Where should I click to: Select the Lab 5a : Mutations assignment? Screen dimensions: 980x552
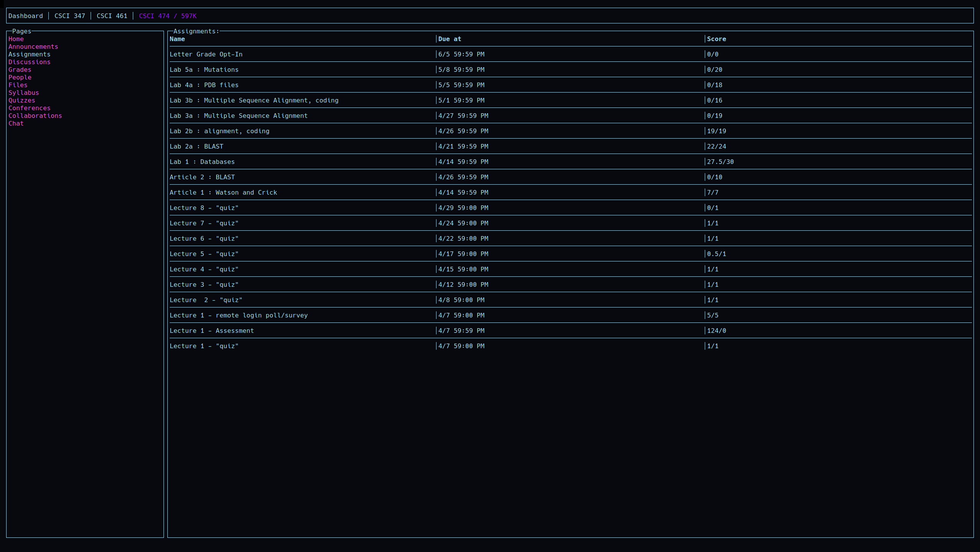(x=204, y=69)
